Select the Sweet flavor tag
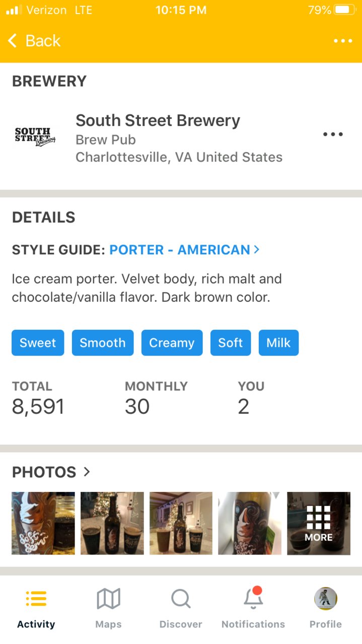The image size is (362, 644). (38, 343)
